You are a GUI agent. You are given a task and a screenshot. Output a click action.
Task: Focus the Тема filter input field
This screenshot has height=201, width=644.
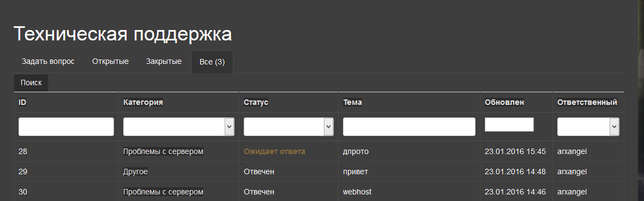[x=409, y=127]
